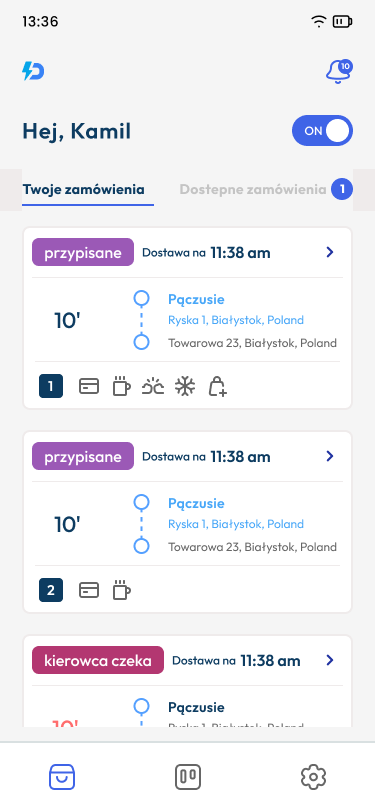Tap the fragile crack icon on order 1

[153, 386]
